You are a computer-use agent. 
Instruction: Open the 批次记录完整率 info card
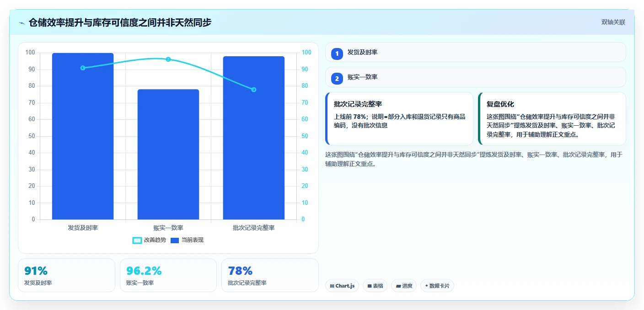tap(399, 118)
